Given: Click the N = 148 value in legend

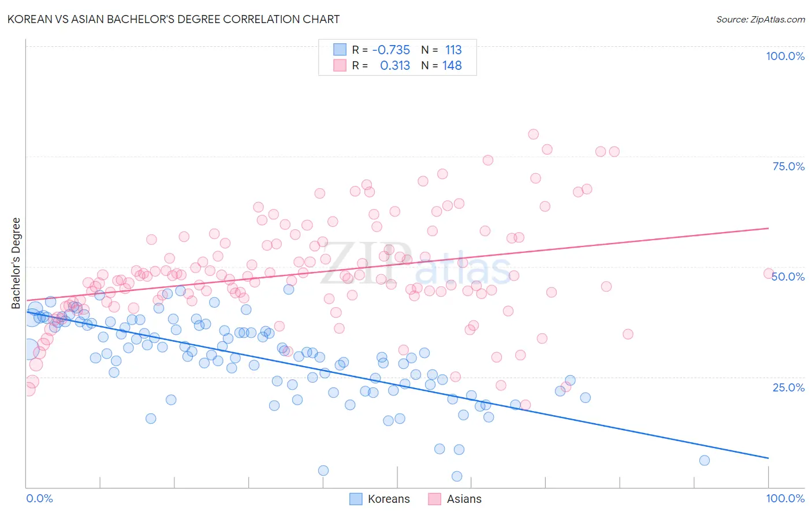Looking at the screenshot, I should pos(441,65).
